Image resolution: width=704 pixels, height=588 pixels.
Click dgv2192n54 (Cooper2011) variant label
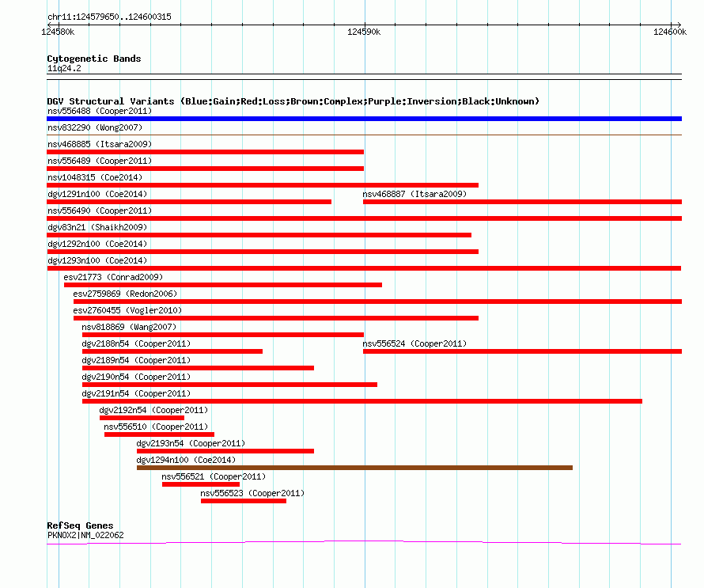pyautogui.click(x=153, y=410)
